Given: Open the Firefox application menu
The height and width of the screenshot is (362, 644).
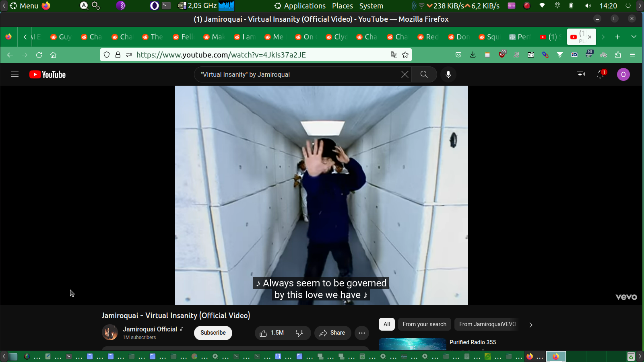Looking at the screenshot, I should (632, 55).
